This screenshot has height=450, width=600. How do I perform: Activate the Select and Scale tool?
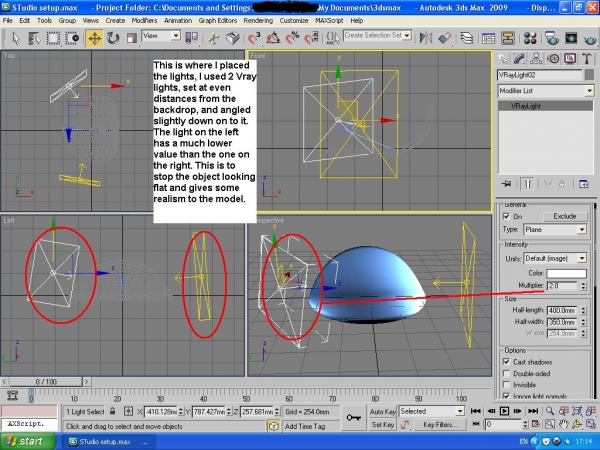(131, 38)
